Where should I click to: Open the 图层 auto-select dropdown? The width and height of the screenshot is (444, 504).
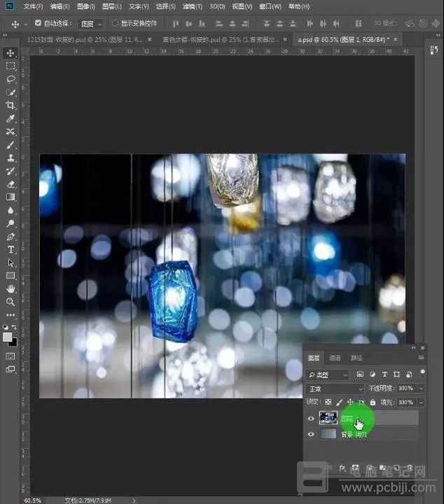click(90, 24)
